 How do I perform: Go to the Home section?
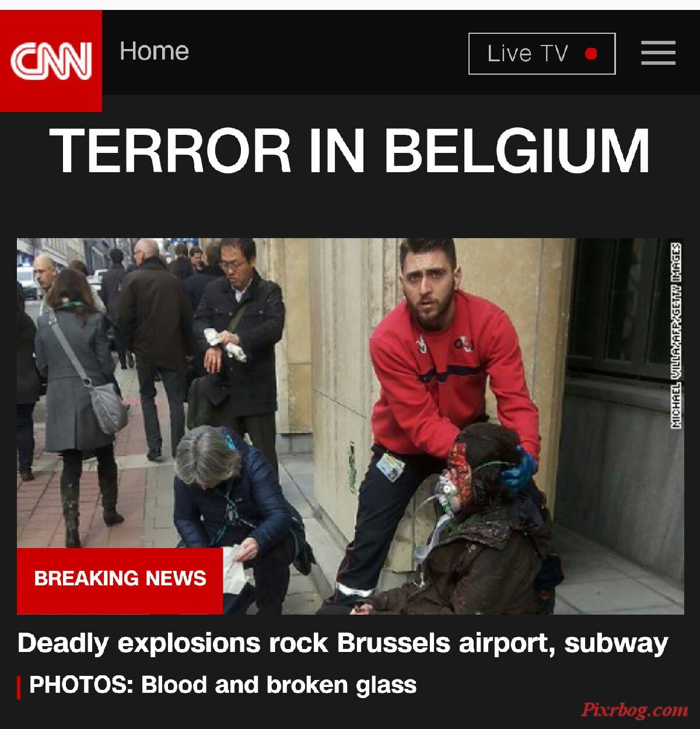154,51
